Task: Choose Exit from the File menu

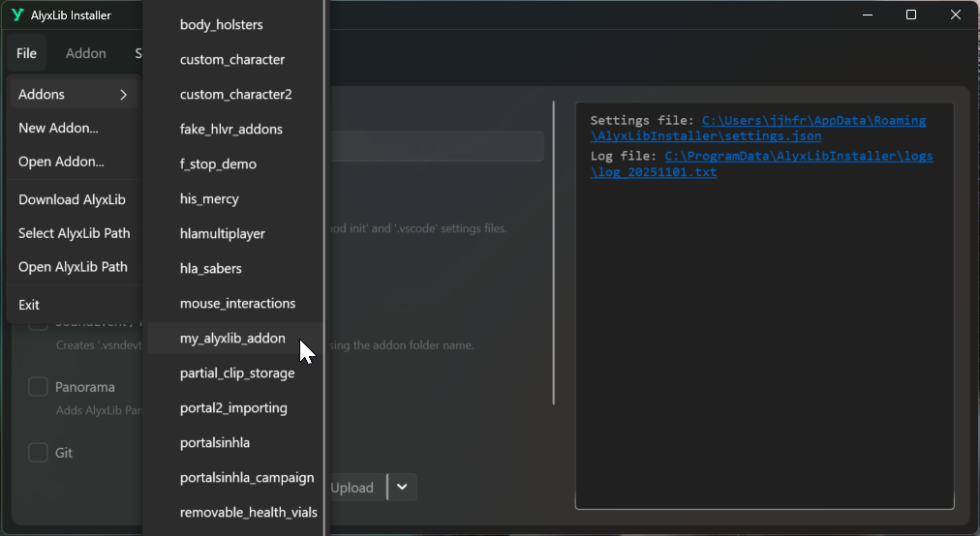Action: click(x=29, y=305)
